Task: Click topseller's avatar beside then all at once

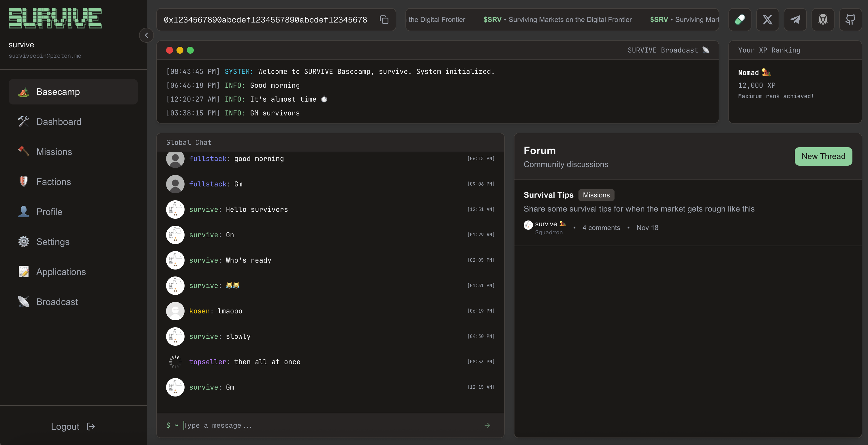Action: point(175,362)
